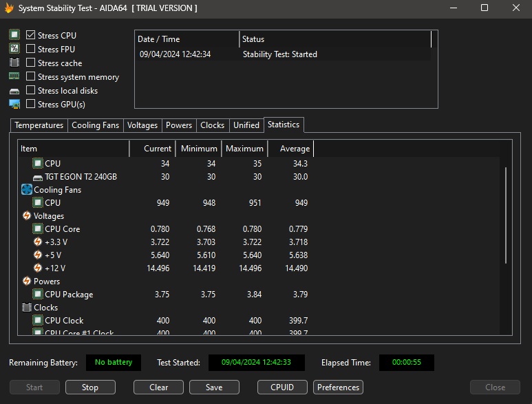Open Preferences
Image resolution: width=532 pixels, height=404 pixels.
click(338, 387)
